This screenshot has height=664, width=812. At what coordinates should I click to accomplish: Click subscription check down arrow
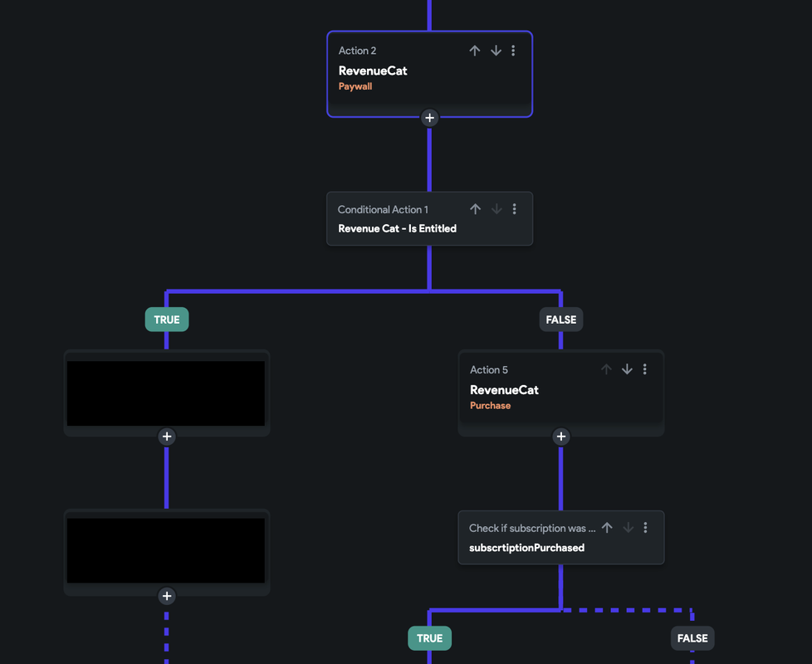629,527
